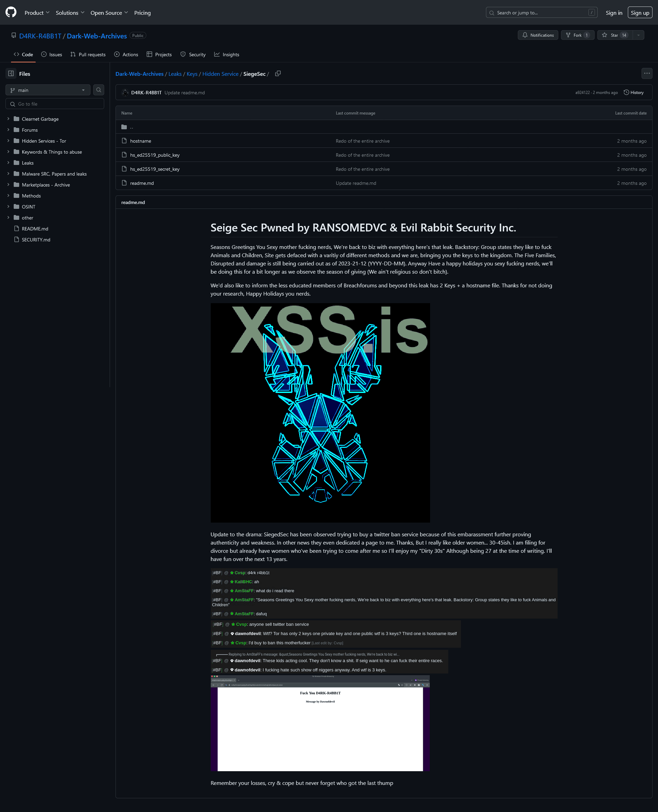Open the main branch dropdown
This screenshot has width=658, height=812.
pos(48,90)
